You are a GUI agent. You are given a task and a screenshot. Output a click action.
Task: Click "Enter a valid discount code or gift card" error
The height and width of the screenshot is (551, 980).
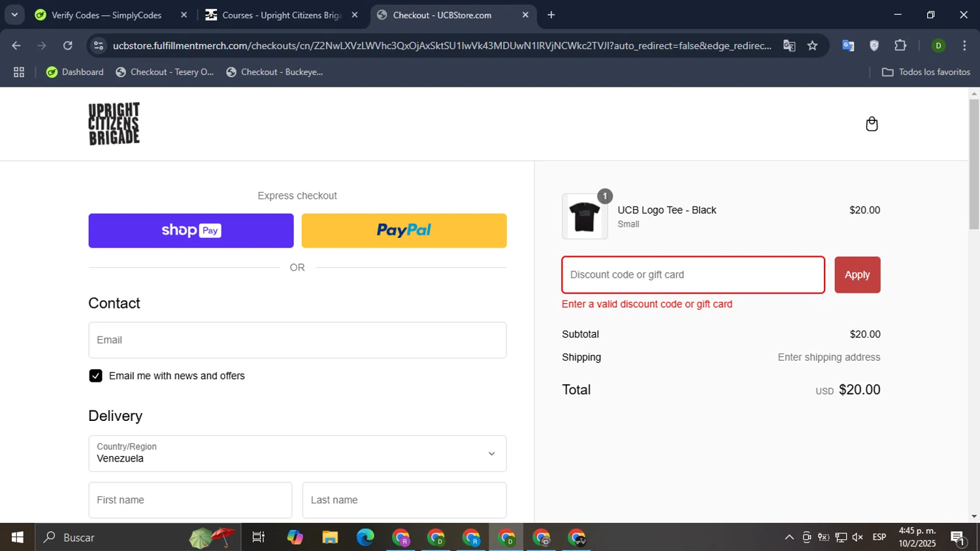pyautogui.click(x=647, y=304)
